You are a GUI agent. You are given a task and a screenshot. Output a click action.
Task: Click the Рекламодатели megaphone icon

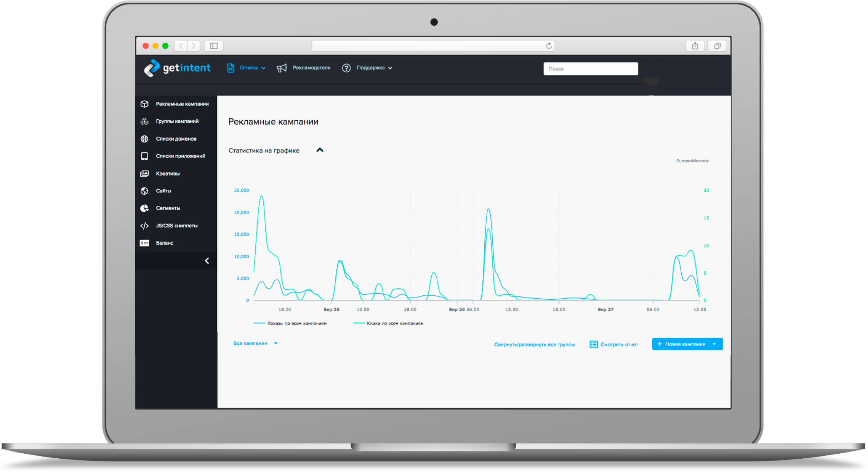[x=282, y=68]
